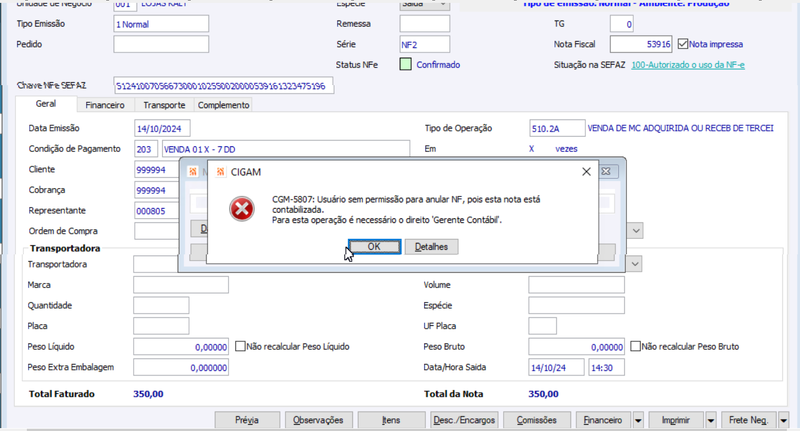Click the Data Emissão field

click(x=162, y=129)
